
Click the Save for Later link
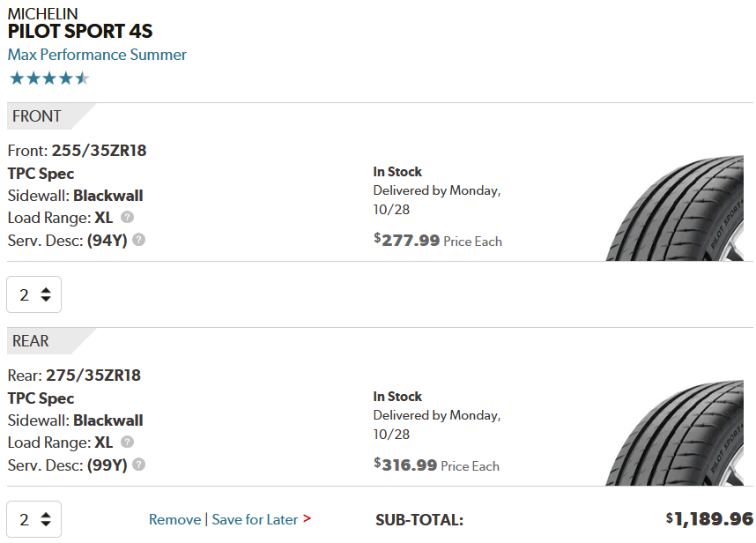point(255,519)
